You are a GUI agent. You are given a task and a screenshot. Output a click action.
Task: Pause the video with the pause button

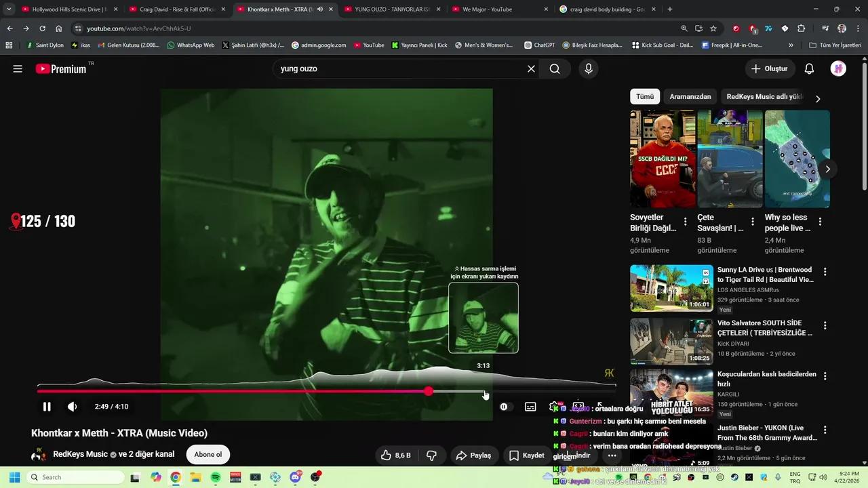coord(47,406)
